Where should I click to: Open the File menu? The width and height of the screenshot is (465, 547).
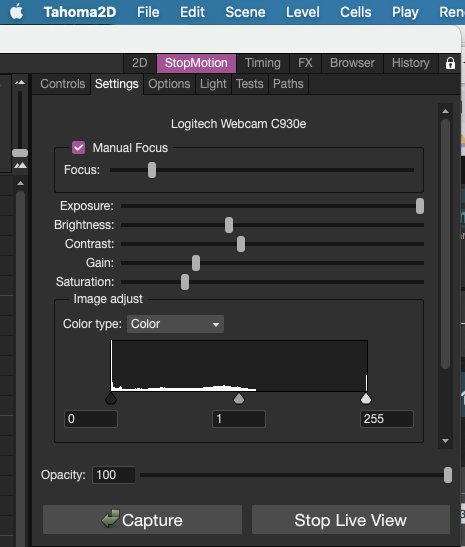point(148,12)
